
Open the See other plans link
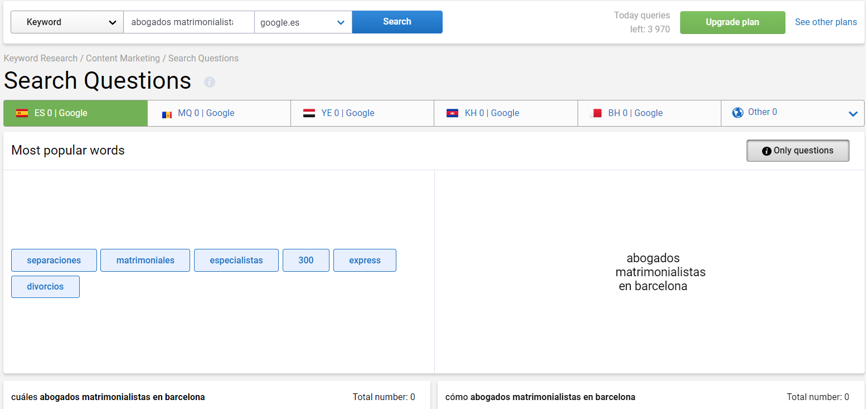coord(826,22)
